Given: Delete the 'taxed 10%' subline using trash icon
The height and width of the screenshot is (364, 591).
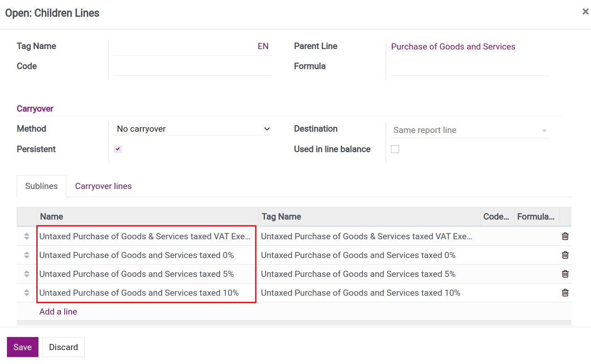Looking at the screenshot, I should pos(565,292).
